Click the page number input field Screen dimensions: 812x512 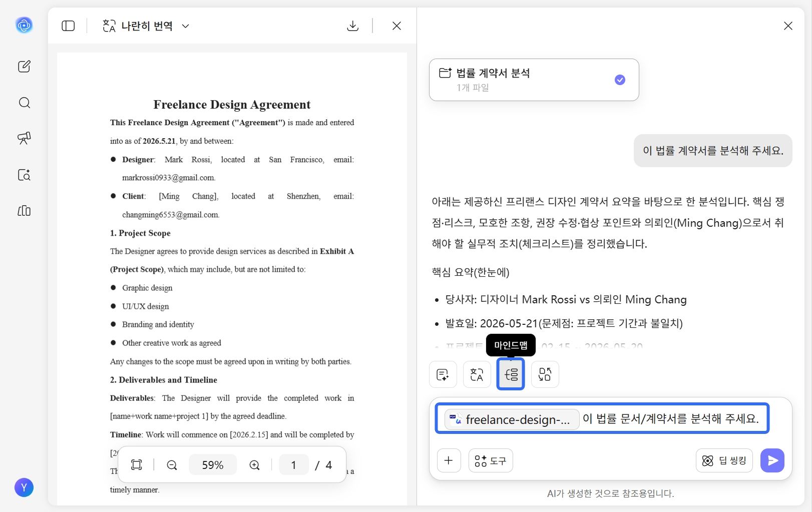293,464
